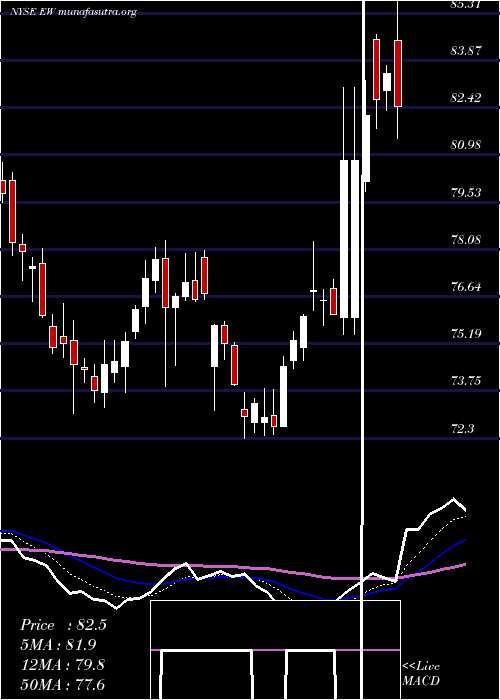Click the 75.19 price axis label

[x=466, y=333]
